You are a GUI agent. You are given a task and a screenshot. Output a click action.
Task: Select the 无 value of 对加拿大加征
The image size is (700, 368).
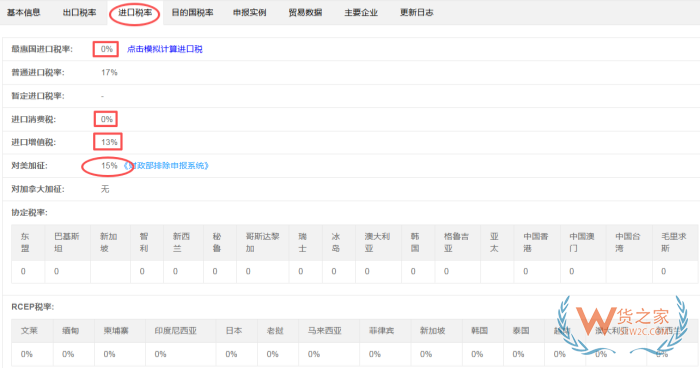point(105,189)
